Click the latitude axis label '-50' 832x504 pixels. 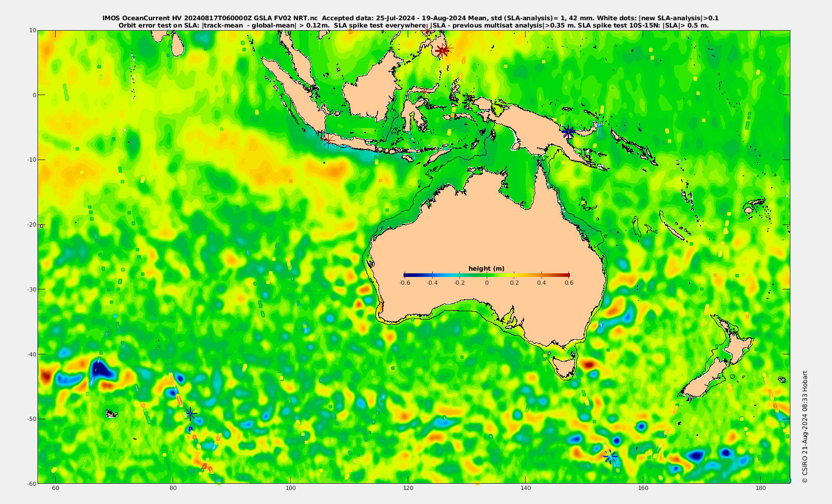31,419
